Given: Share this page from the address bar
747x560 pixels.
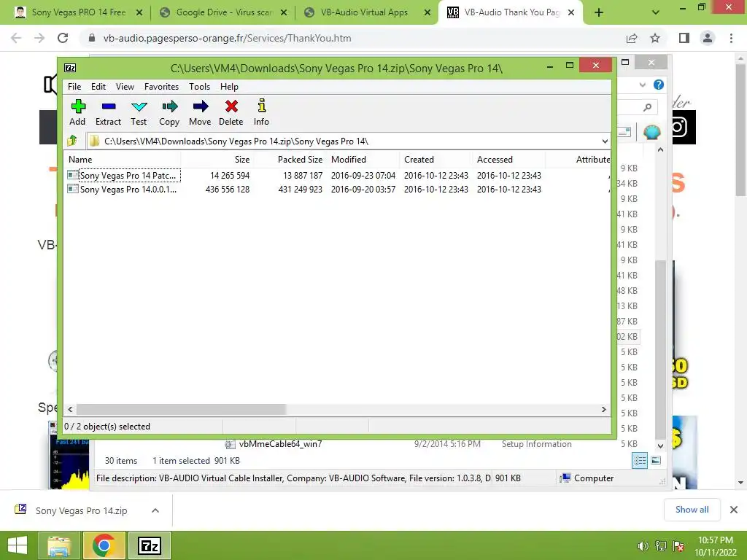Looking at the screenshot, I should pyautogui.click(x=632, y=38).
